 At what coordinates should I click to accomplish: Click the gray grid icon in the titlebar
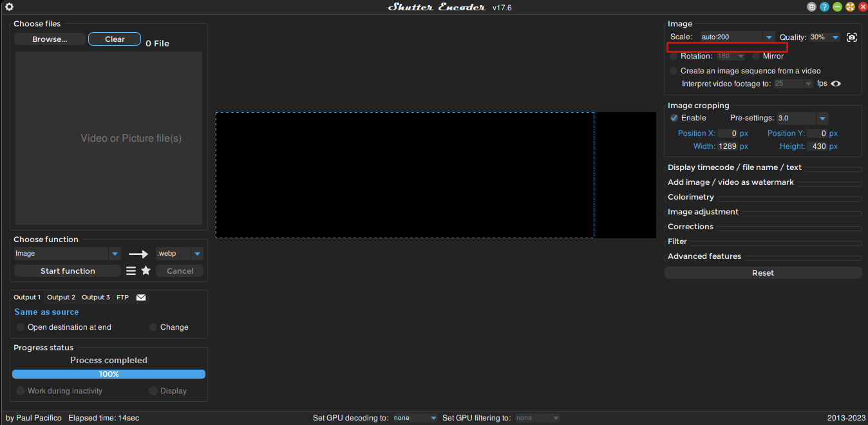(x=811, y=7)
